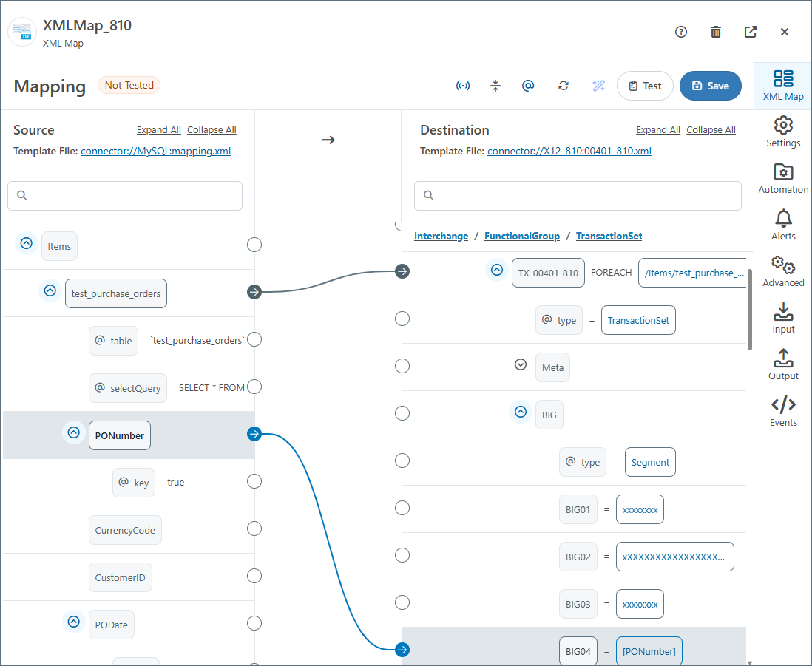Image resolution: width=812 pixels, height=666 pixels.
Task: Toggle the CurrencyCode source mapping circle
Action: [254, 529]
